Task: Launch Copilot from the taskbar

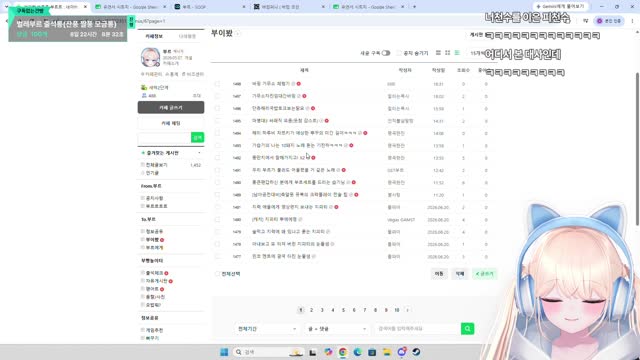Action: (x=328, y=352)
